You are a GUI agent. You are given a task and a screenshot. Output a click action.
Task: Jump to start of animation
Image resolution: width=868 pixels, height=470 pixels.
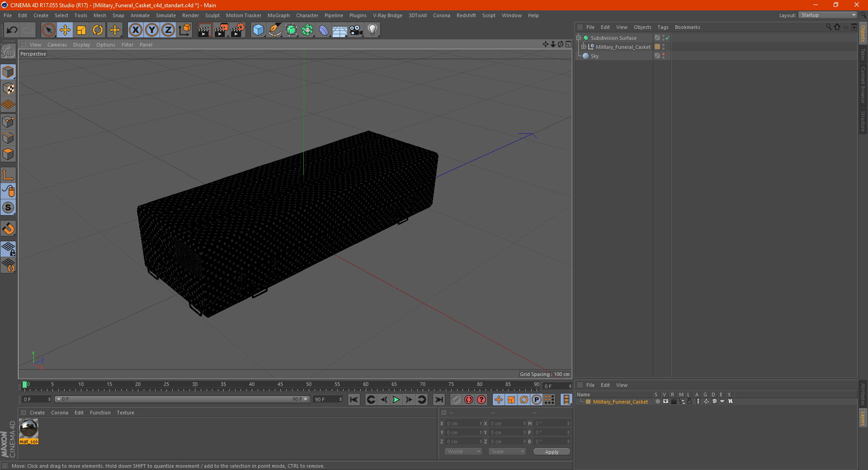tap(354, 399)
